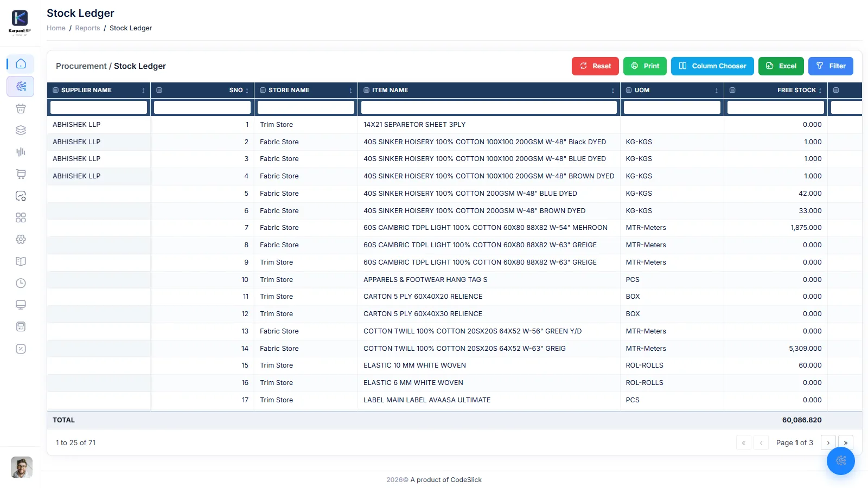Open the monitor sidebar icon
This screenshot has height=488, width=868.
coord(21,305)
